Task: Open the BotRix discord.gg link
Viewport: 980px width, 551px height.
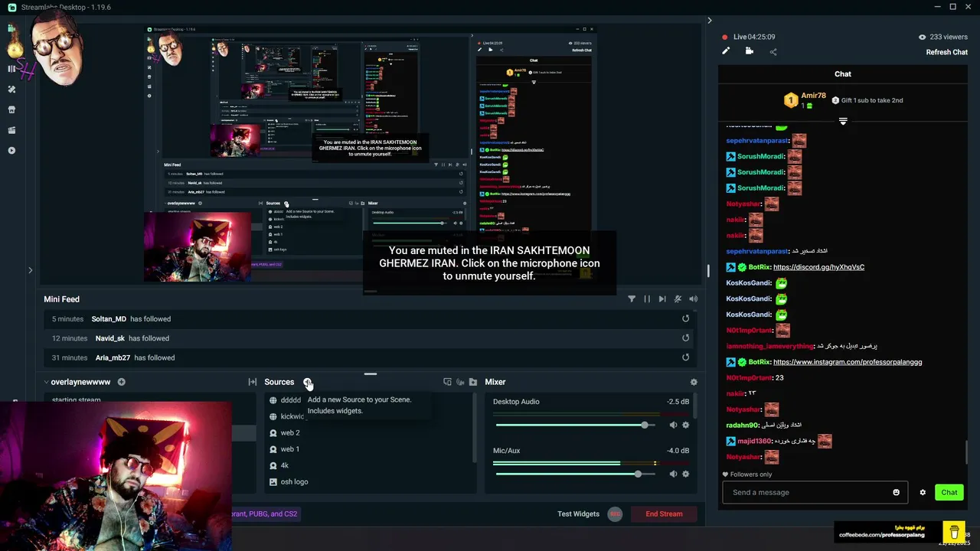Action: (818, 267)
